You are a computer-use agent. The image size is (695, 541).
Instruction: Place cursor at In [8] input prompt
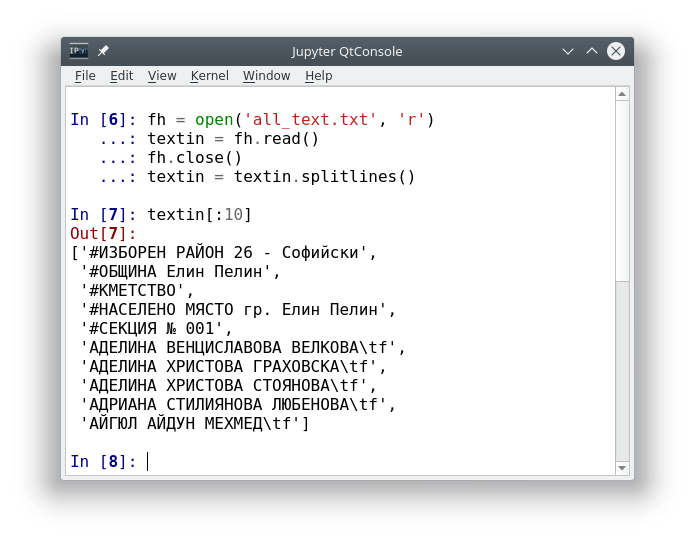tap(148, 461)
